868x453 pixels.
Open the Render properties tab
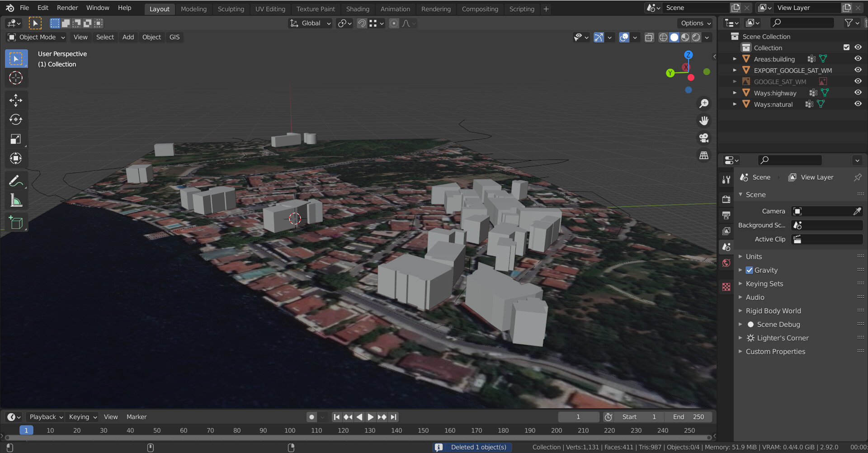point(726,199)
